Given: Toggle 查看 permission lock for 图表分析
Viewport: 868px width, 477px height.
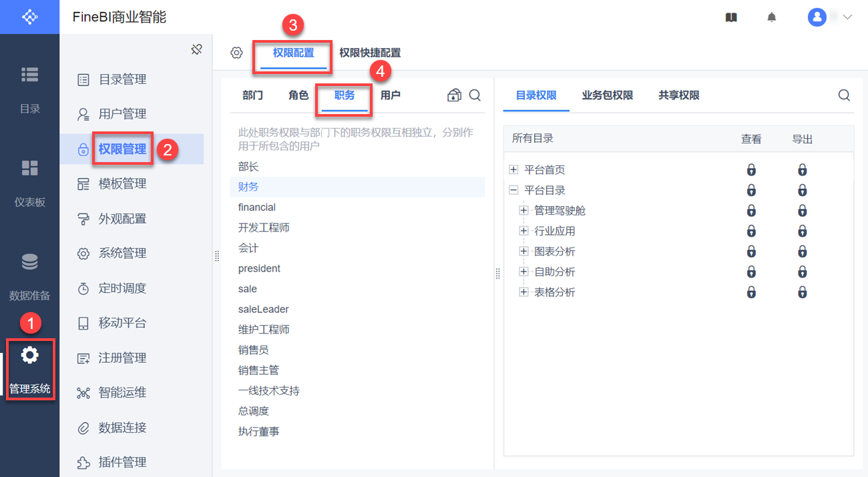Looking at the screenshot, I should coord(751,252).
